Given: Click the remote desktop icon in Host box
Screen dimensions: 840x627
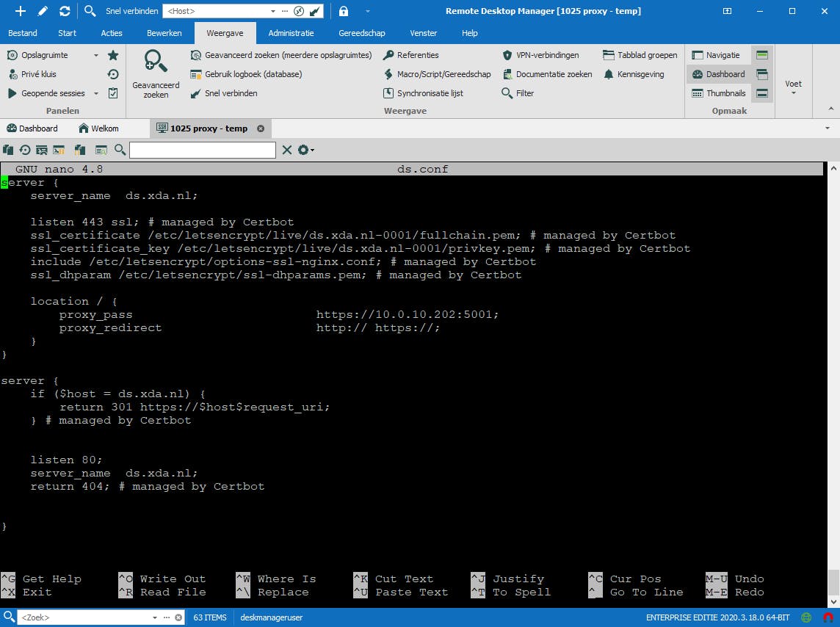Looking at the screenshot, I should pyautogui.click(x=300, y=11).
